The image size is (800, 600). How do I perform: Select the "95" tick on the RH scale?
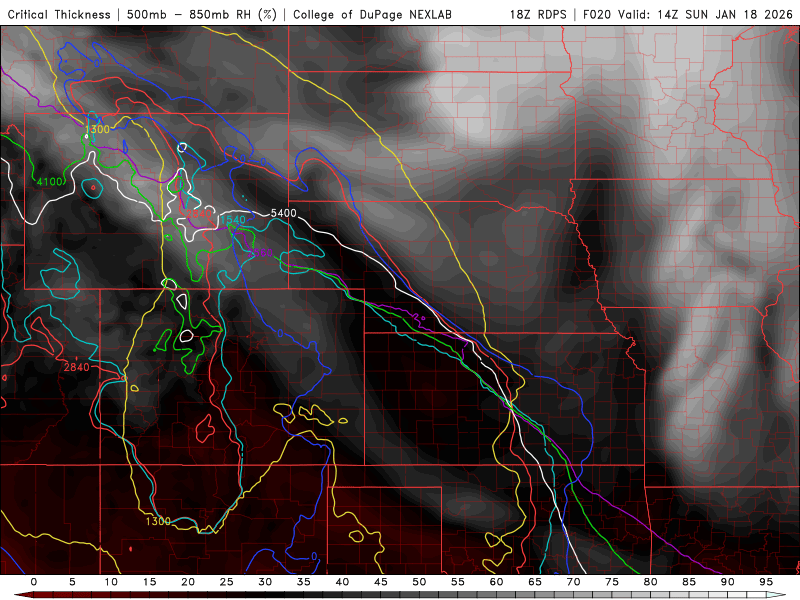766,582
